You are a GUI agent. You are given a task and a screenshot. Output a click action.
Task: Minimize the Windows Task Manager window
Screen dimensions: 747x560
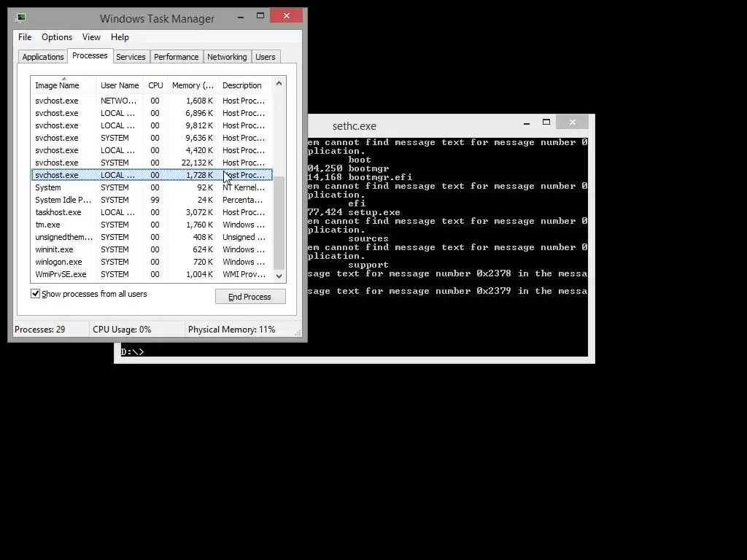(x=241, y=16)
